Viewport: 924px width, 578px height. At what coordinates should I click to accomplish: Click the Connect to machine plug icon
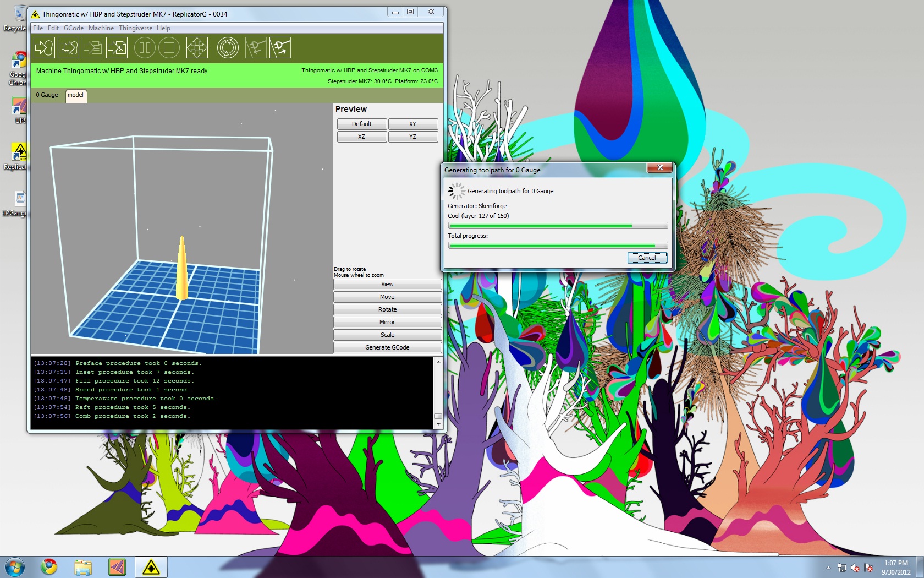pos(256,48)
